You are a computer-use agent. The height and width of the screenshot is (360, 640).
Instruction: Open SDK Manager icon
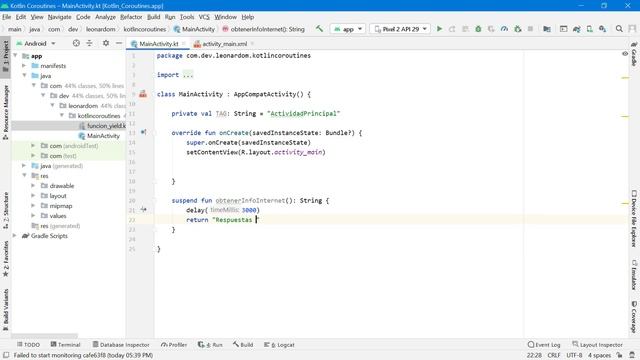pyautogui.click(x=602, y=29)
